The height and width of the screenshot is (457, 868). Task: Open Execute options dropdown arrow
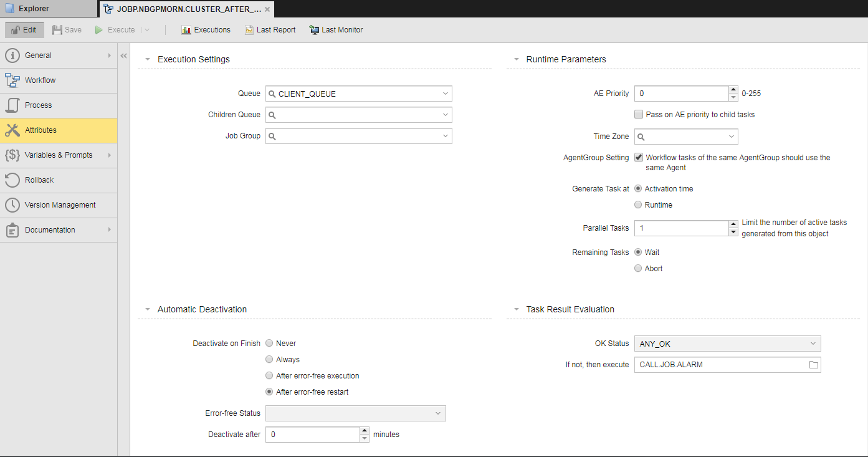[147, 30]
